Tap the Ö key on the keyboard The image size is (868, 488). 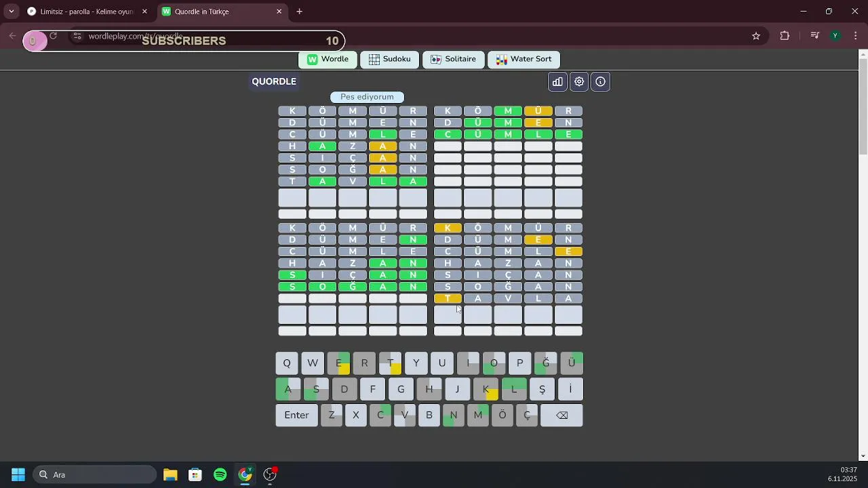502,415
